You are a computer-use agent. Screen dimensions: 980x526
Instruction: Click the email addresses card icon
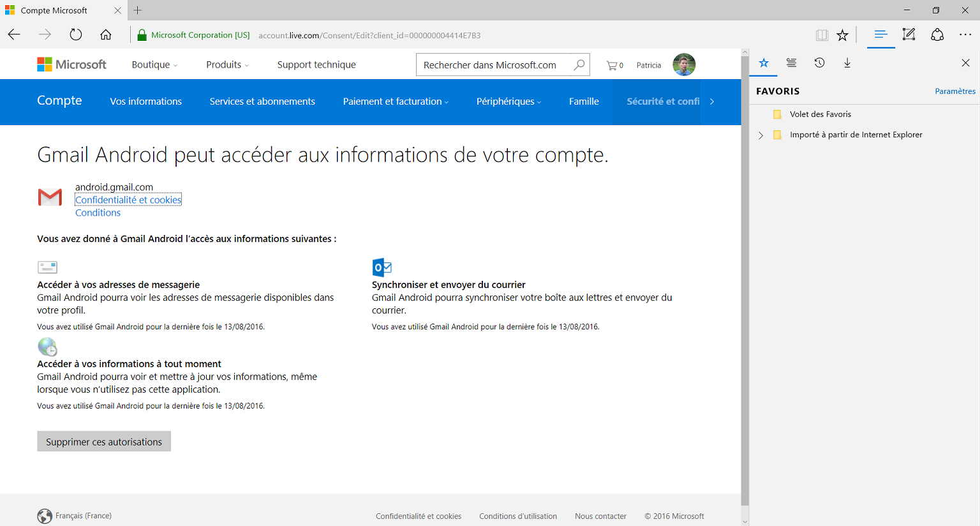tap(47, 267)
